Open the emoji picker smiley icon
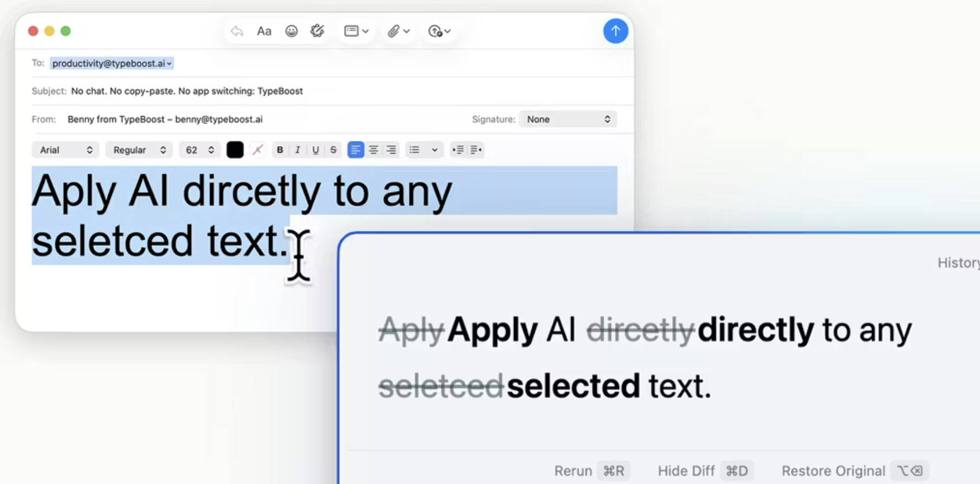 (x=291, y=31)
